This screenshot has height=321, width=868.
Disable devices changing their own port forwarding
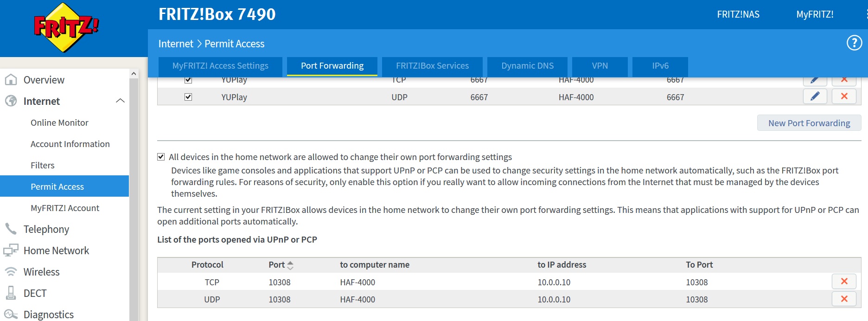[x=161, y=157]
